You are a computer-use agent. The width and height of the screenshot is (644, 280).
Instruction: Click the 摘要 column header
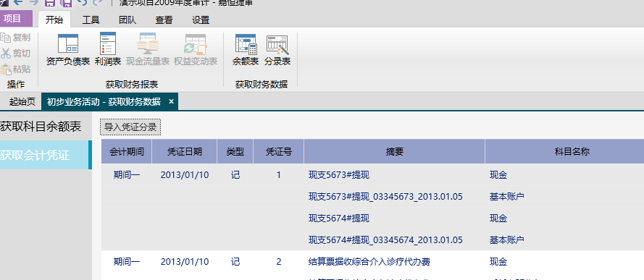click(x=394, y=152)
